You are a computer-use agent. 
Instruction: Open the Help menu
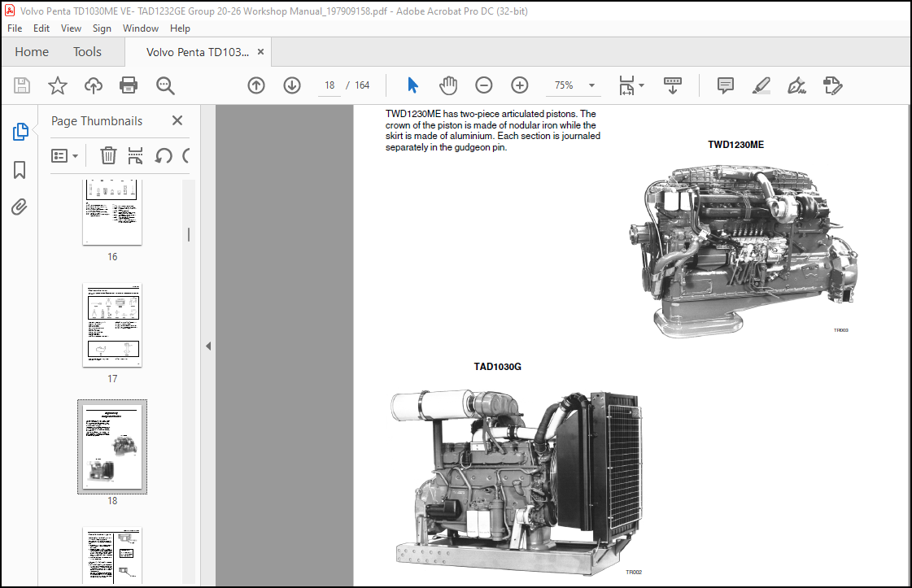[x=181, y=28]
